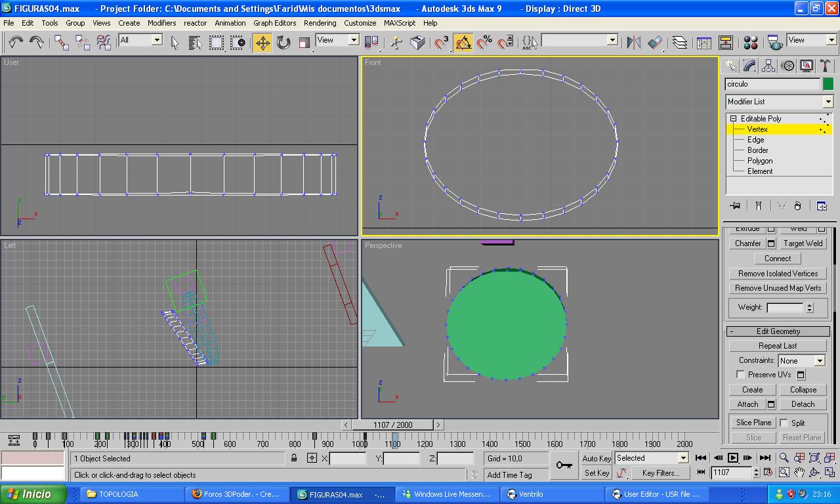This screenshot has width=840, height=504.
Task: Click the Collapse button
Action: click(803, 390)
